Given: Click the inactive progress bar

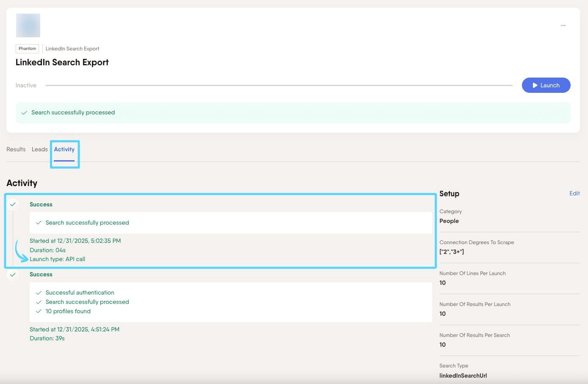Looking at the screenshot, I should click(279, 85).
